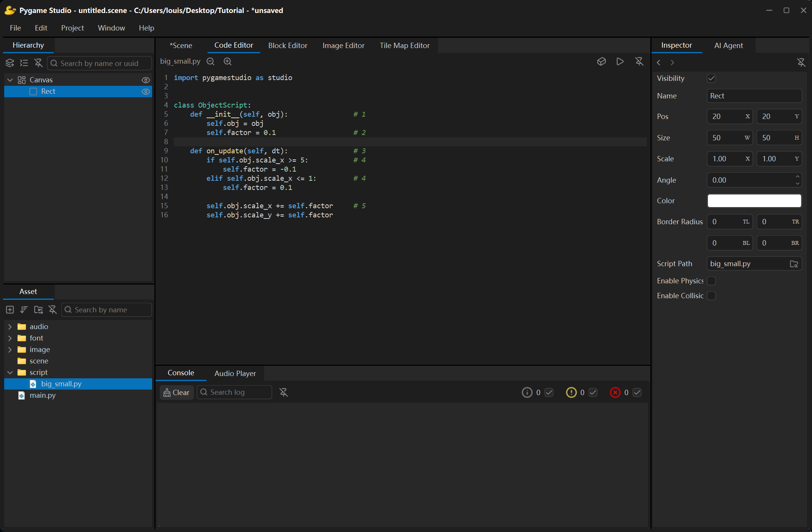Run the script with the play icon
812x532 pixels.
pos(620,61)
